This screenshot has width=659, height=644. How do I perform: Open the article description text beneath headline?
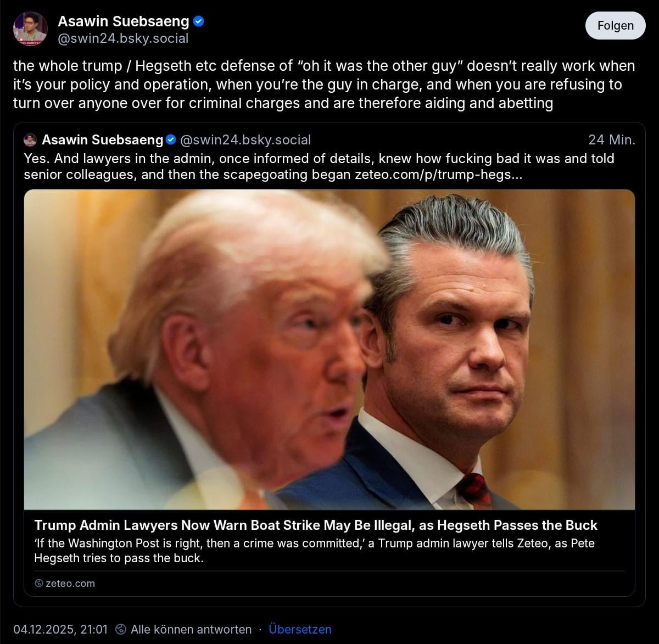[x=314, y=551]
